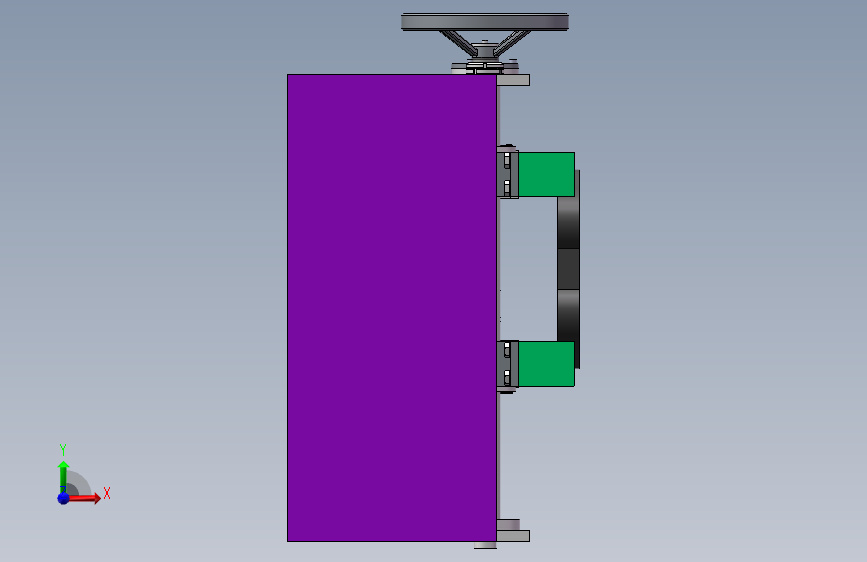Select the gray bracket behind the upper green block
Viewport: 867px width, 562px height.
click(x=507, y=173)
